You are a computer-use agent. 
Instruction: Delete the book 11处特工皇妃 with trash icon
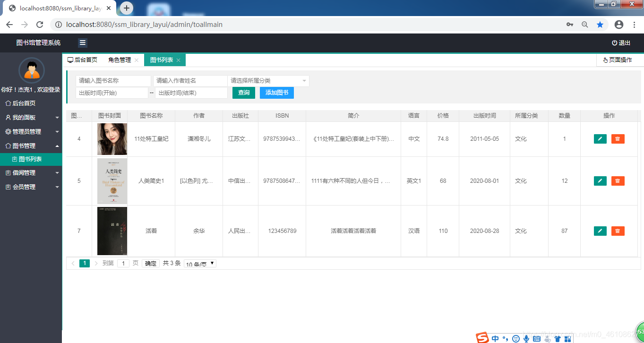click(618, 139)
